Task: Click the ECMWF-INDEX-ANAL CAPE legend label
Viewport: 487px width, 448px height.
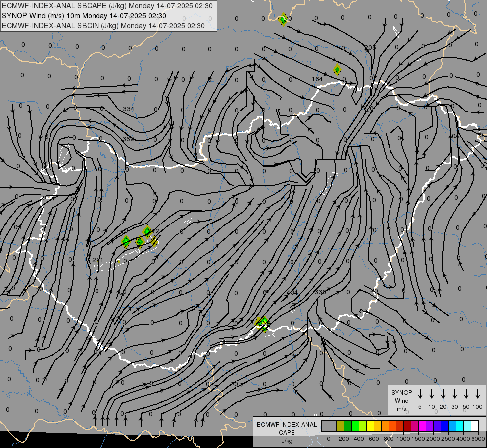Action: pyautogui.click(x=287, y=428)
